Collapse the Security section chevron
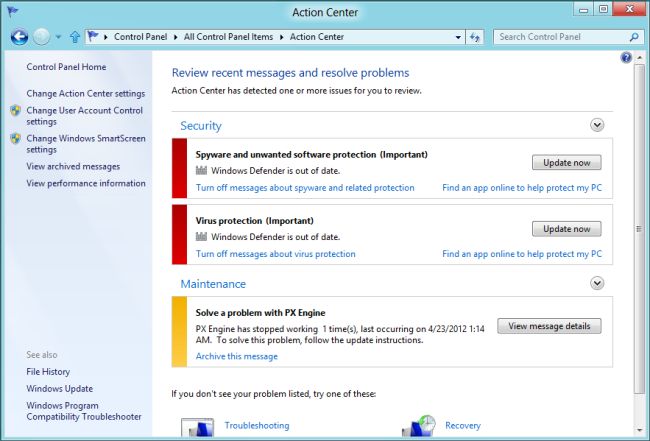 pyautogui.click(x=597, y=125)
